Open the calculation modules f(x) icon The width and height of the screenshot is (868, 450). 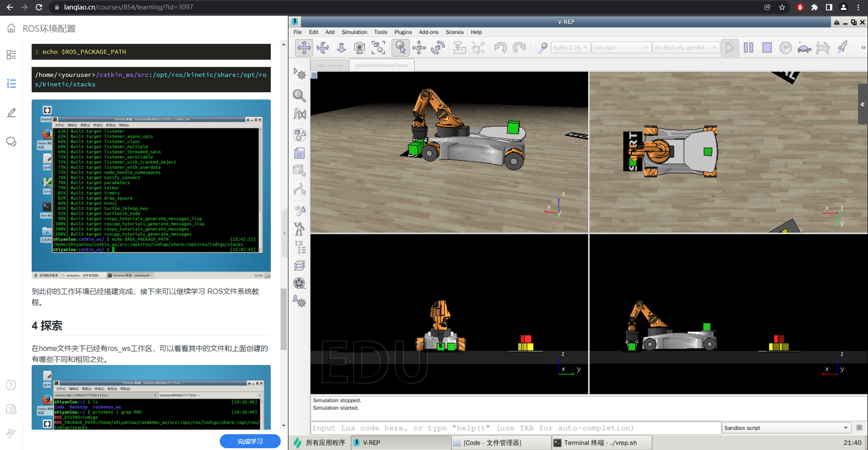299,114
